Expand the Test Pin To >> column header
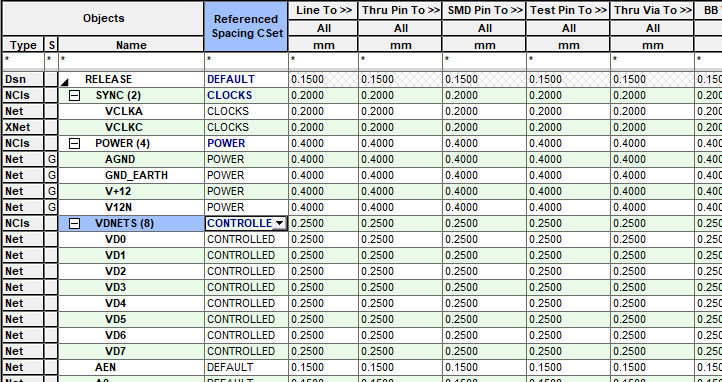This screenshot has width=722, height=382. pyautogui.click(x=568, y=10)
